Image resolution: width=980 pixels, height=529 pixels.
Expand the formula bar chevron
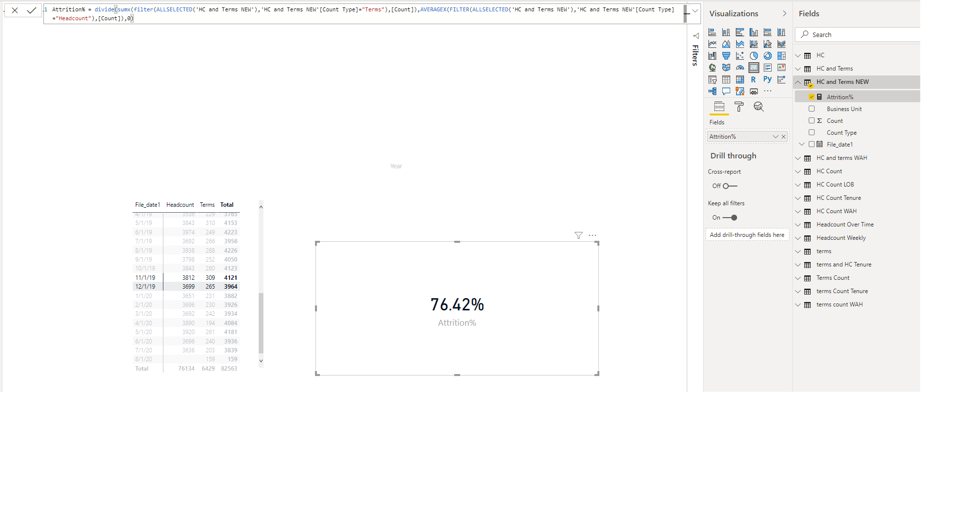695,10
